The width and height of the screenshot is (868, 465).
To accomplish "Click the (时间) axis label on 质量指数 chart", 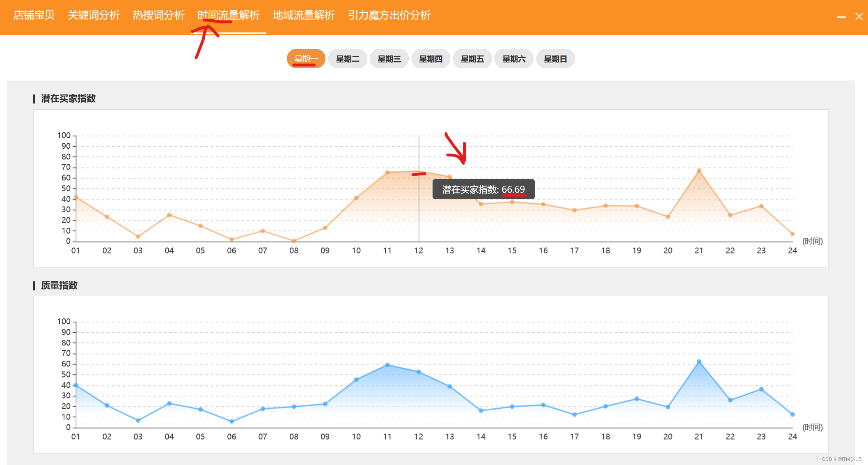I will point(813,427).
